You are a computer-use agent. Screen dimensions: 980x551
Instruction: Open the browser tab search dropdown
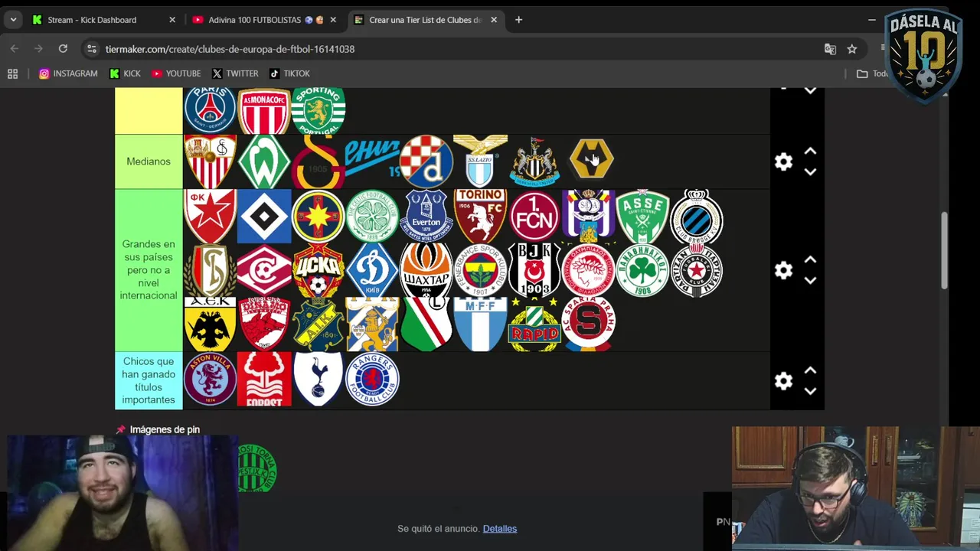13,20
